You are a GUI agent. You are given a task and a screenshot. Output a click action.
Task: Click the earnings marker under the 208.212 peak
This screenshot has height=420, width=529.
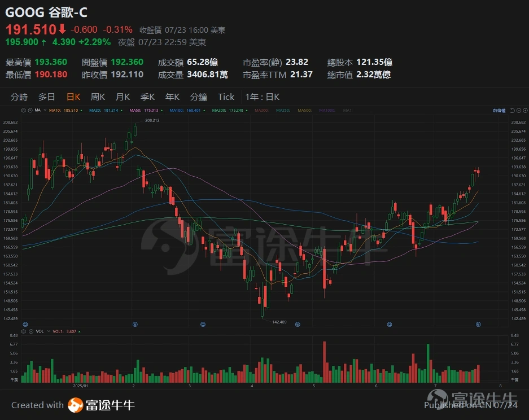[x=135, y=324]
